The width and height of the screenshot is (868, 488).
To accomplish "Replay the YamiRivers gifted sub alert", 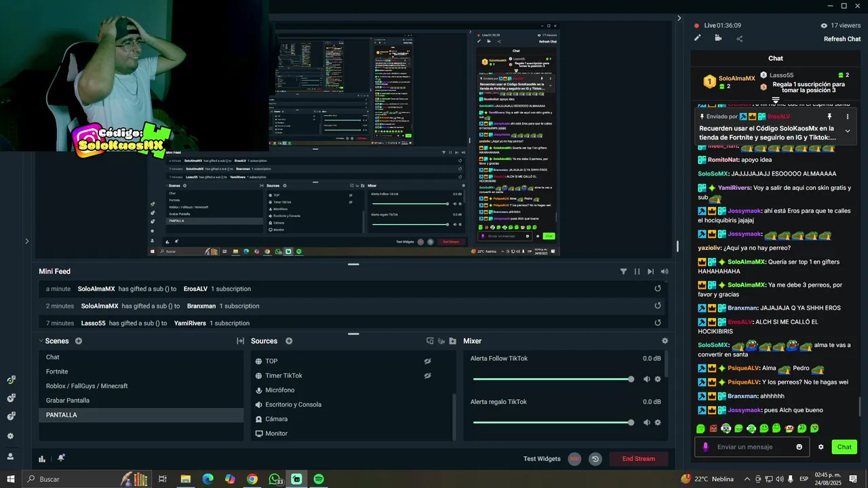I will pos(657,323).
